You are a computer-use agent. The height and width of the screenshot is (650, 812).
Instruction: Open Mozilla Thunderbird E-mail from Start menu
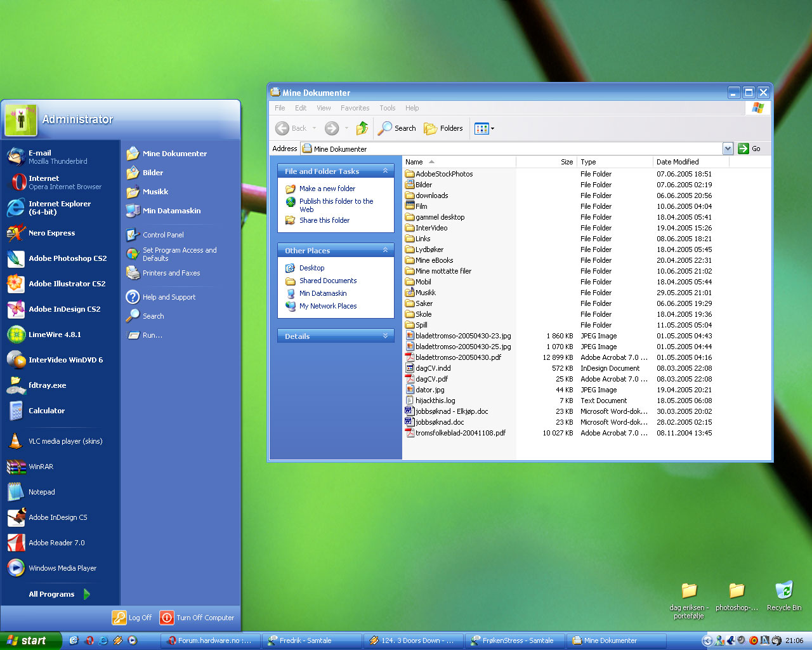point(57,157)
